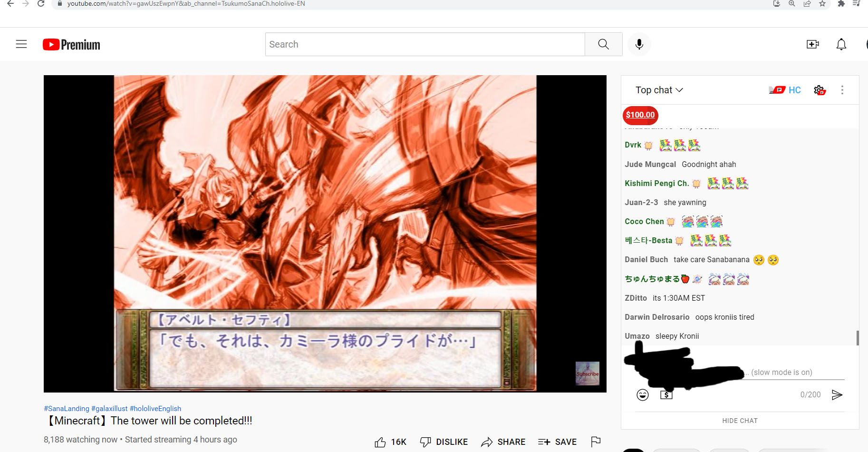Open the #galaxillust hashtag link
Image resolution: width=868 pixels, height=452 pixels.
(109, 409)
